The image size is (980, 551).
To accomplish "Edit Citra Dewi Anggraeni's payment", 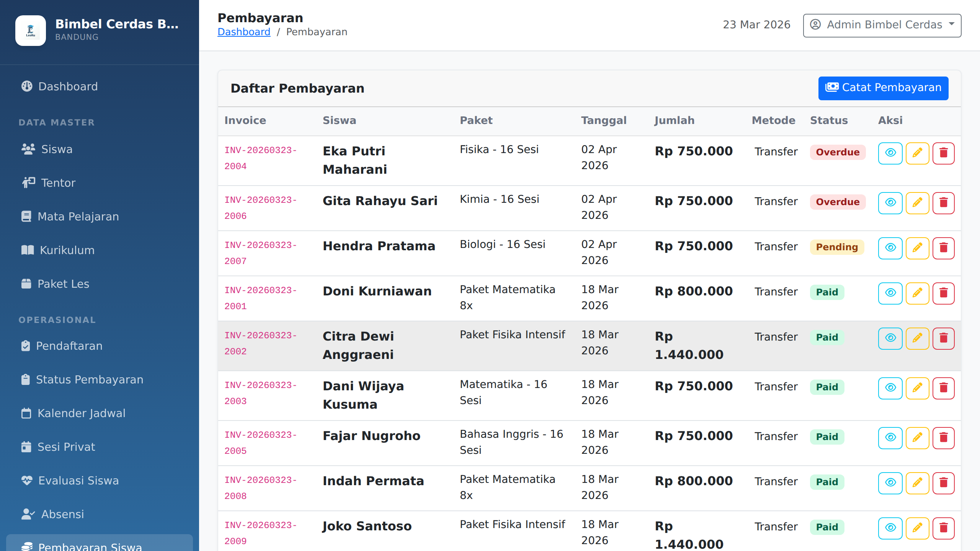I will [917, 338].
